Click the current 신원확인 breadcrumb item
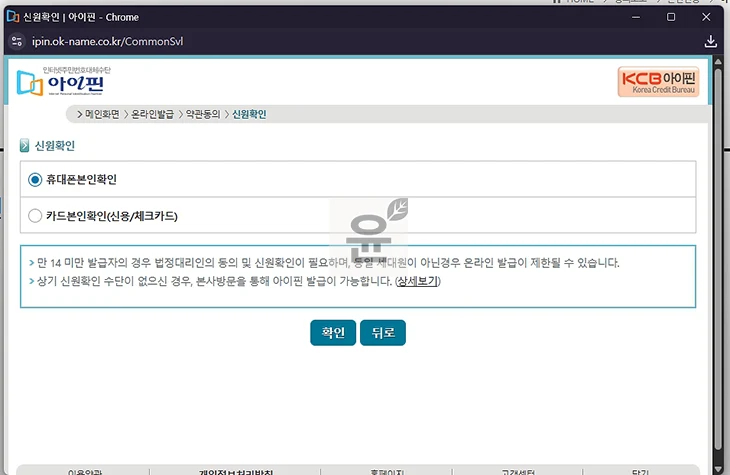 (x=249, y=115)
